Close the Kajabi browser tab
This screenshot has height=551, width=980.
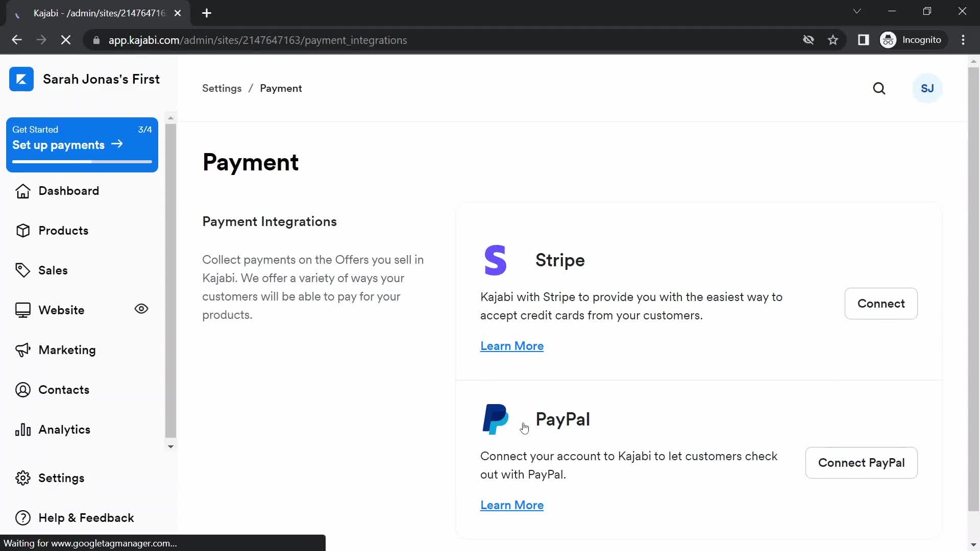[178, 13]
